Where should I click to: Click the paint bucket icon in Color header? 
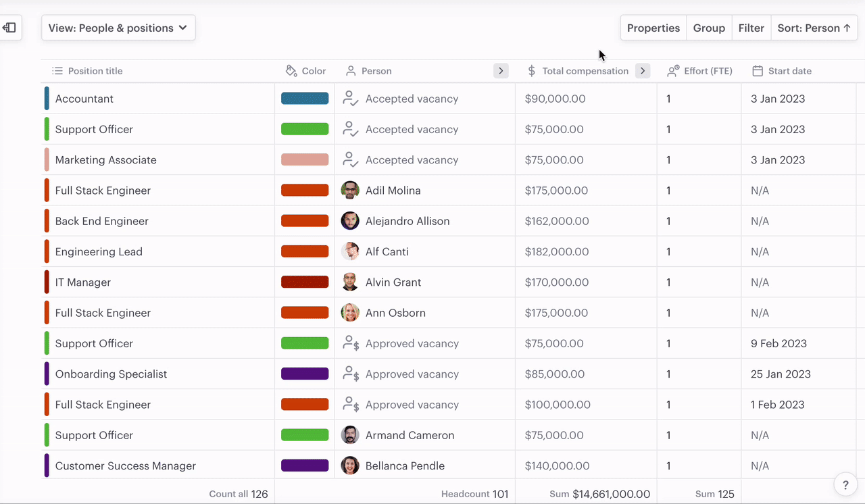click(x=291, y=71)
